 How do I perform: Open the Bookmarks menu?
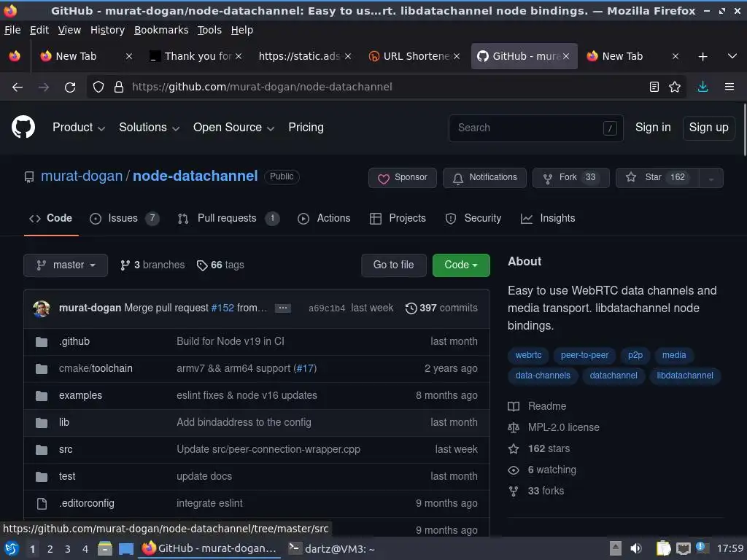click(161, 30)
